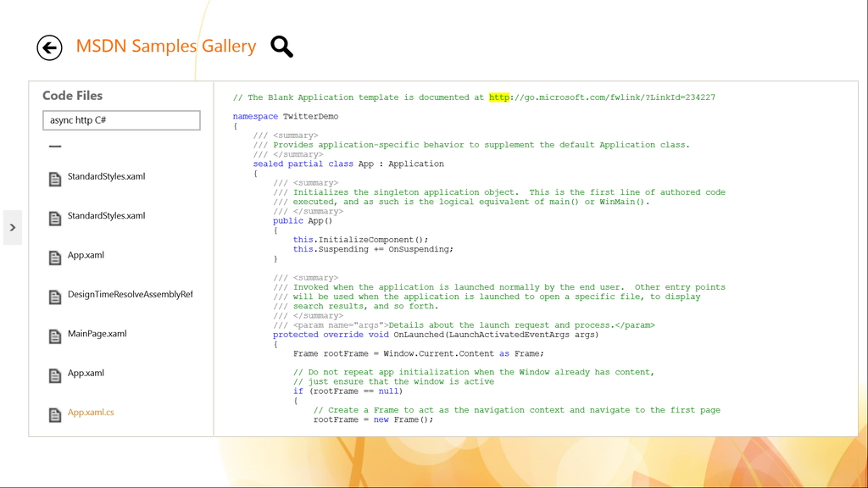Image resolution: width=868 pixels, height=488 pixels.
Task: Click Frame rootFrame = Window.Current.Content line
Action: point(419,353)
